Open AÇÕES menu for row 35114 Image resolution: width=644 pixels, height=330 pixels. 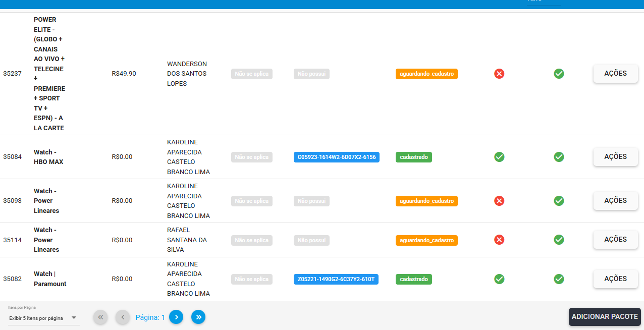tap(615, 240)
